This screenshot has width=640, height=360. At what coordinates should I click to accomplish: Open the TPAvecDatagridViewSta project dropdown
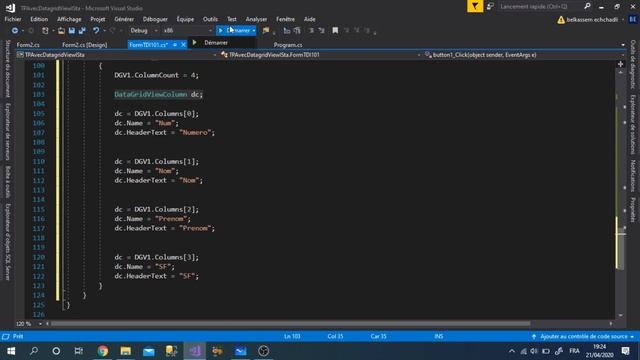pyautogui.click(x=116, y=55)
